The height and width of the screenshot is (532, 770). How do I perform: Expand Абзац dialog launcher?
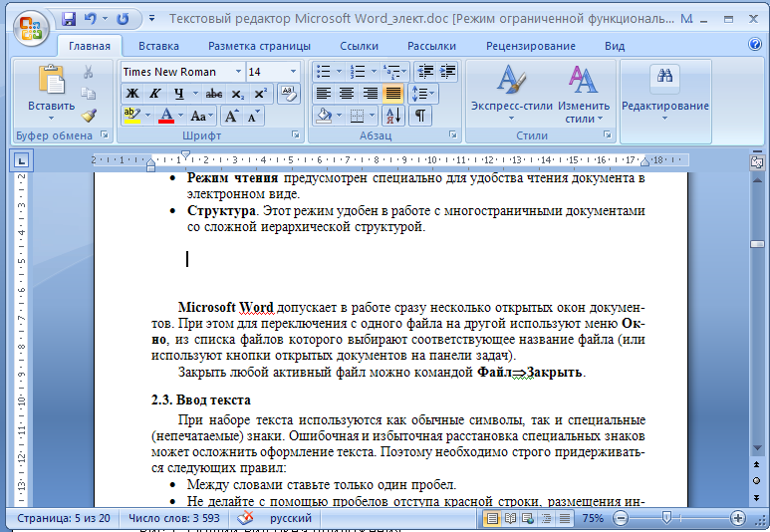point(453,134)
